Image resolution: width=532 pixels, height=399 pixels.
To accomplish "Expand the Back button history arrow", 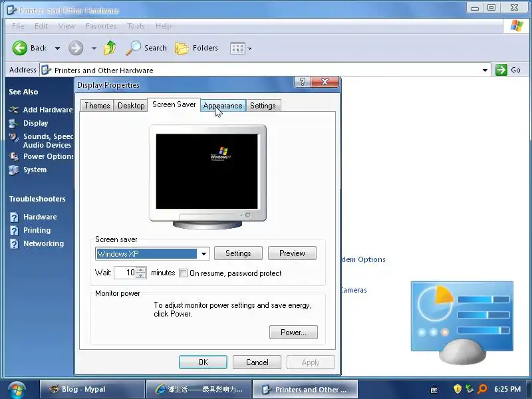I will pyautogui.click(x=57, y=49).
